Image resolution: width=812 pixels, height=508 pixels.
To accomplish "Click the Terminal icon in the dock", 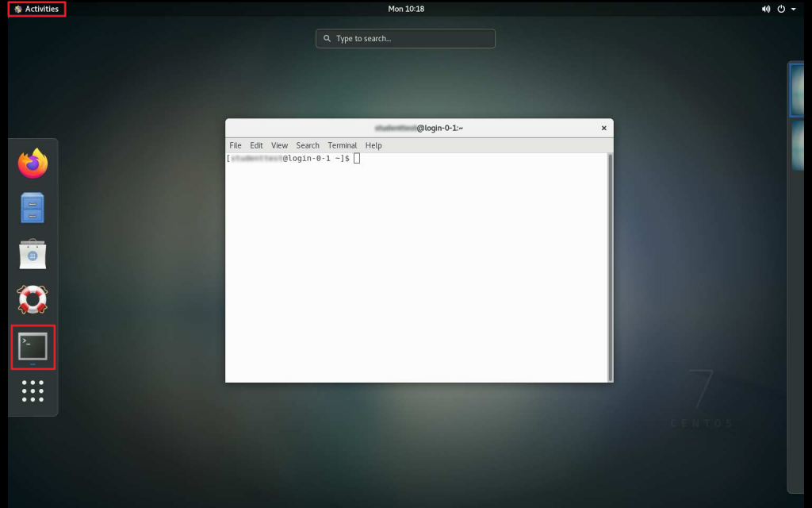I will coord(33,347).
